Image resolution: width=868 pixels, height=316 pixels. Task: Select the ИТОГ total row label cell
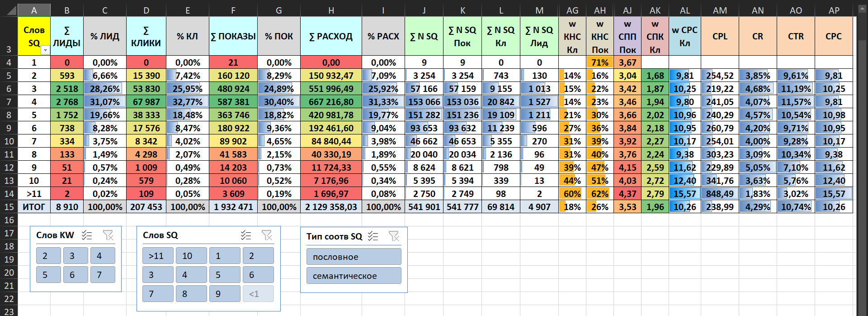[x=34, y=207]
